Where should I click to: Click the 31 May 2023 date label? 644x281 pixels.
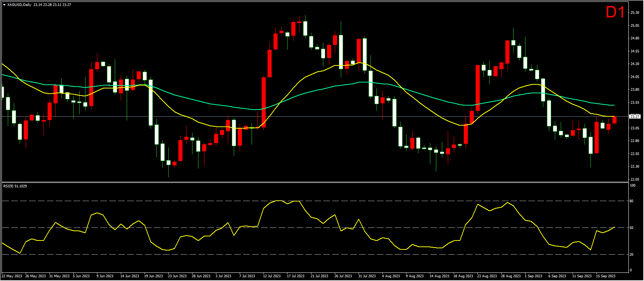[x=59, y=276]
